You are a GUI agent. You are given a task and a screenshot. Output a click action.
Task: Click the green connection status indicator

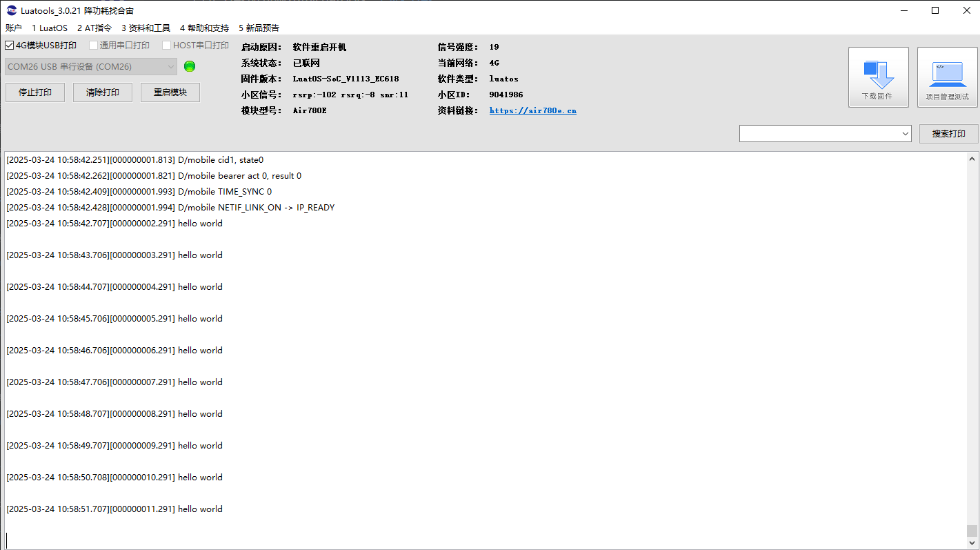[x=190, y=66]
